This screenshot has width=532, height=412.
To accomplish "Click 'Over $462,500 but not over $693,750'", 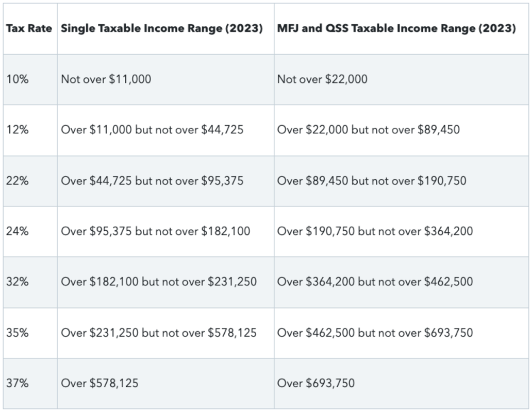I will click(x=375, y=333).
